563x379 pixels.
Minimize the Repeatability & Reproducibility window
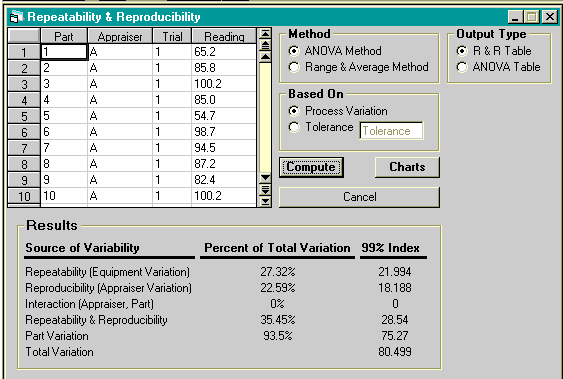point(515,17)
